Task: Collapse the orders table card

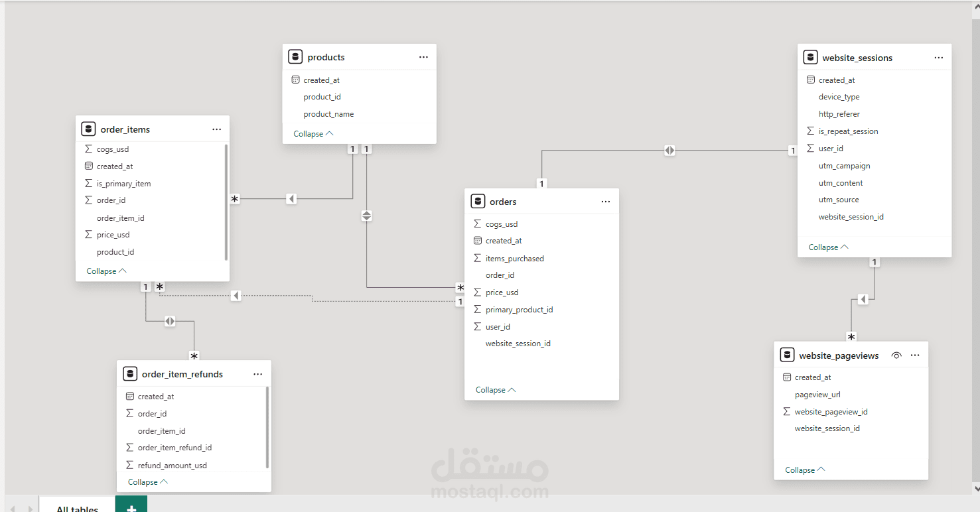Action: click(496, 390)
